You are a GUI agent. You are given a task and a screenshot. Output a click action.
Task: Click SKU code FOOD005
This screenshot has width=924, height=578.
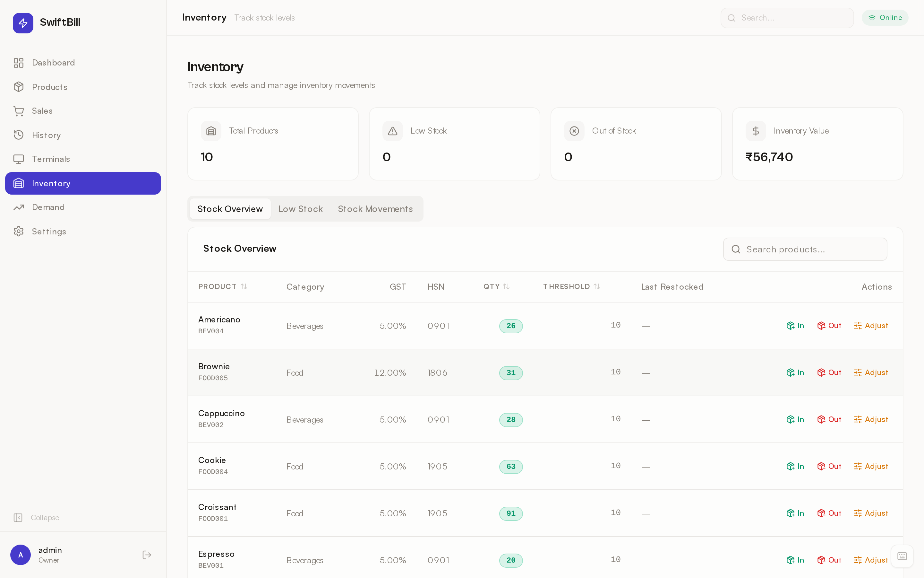[x=213, y=378]
